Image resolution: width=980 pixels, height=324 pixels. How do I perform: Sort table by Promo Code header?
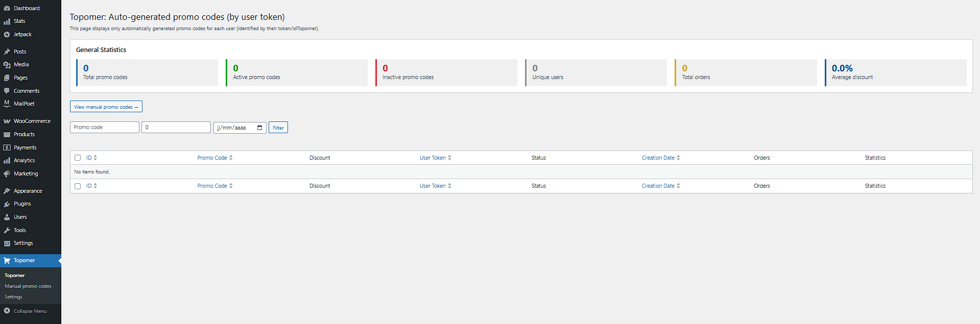point(212,158)
